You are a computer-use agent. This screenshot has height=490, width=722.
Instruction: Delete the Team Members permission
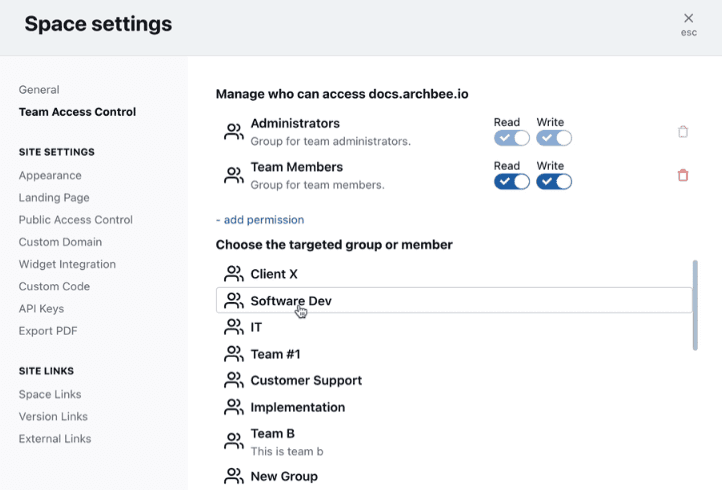pyautogui.click(x=683, y=175)
